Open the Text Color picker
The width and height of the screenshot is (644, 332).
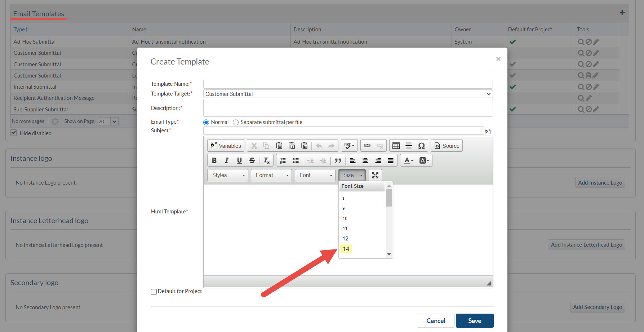click(408, 160)
